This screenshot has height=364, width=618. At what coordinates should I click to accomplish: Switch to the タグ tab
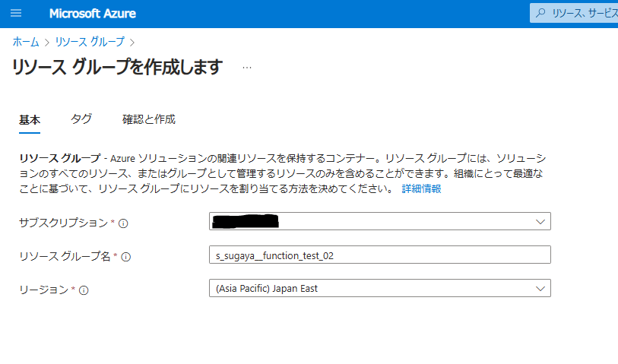[81, 119]
